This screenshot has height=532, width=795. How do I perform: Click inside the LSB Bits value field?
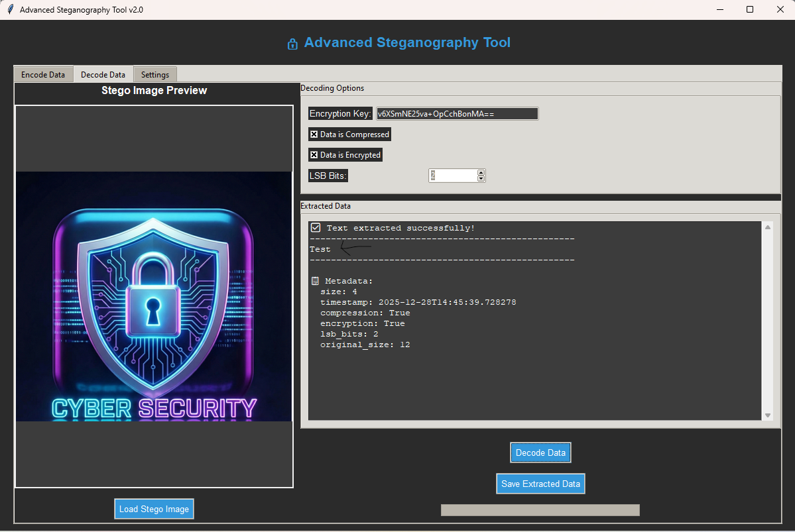click(x=452, y=176)
